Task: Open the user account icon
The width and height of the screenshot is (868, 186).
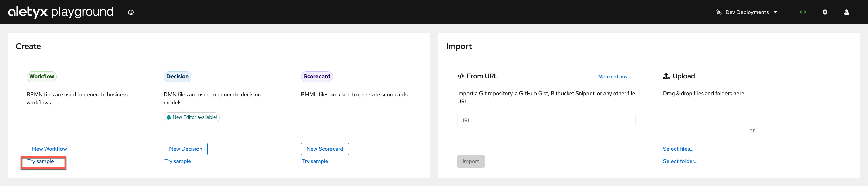Action: [847, 12]
